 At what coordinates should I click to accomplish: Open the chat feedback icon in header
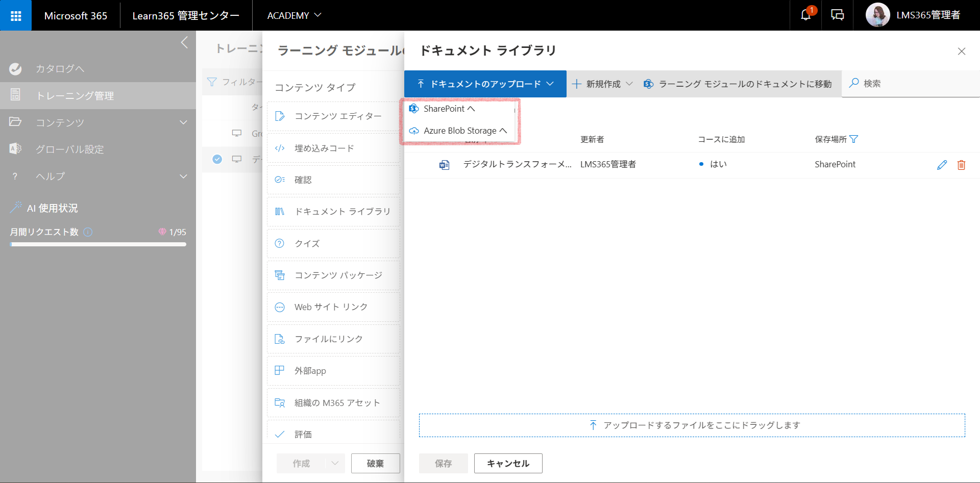837,15
